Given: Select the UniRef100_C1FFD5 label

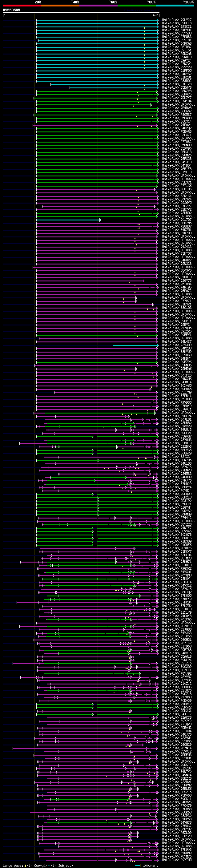Looking at the screenshot, I should 177,71.
